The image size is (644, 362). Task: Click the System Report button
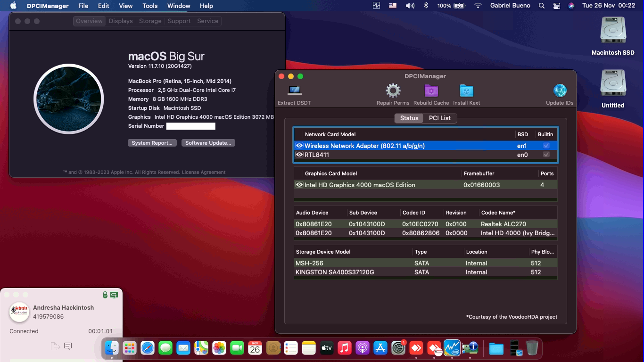(152, 142)
